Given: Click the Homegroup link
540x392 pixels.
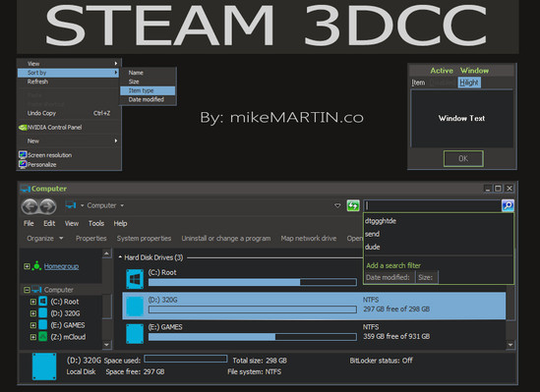Looking at the screenshot, I should tap(61, 266).
